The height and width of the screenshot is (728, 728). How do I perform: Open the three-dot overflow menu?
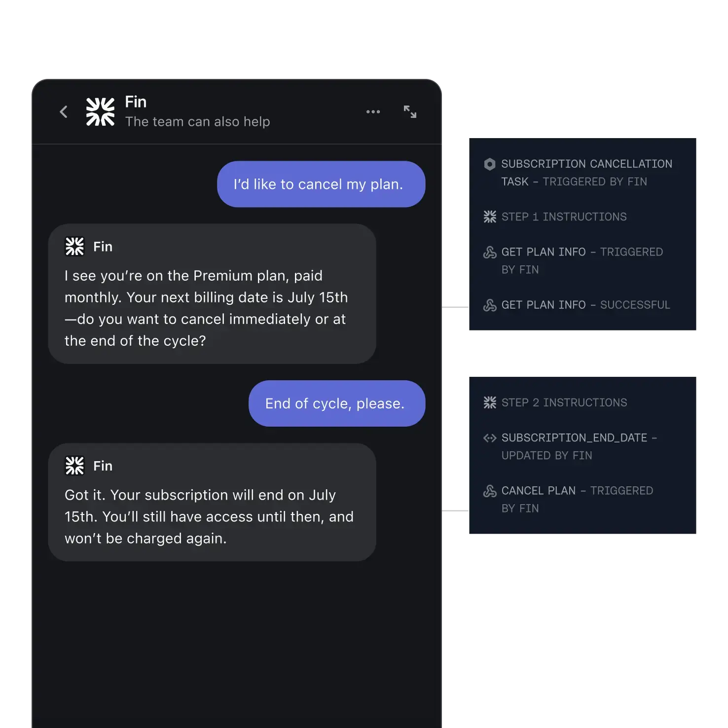point(373,112)
